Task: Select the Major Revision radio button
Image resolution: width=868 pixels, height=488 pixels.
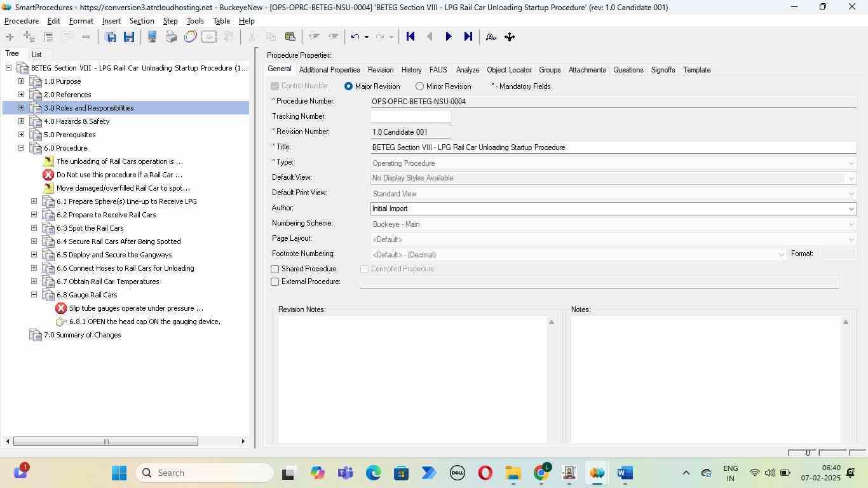Action: [348, 86]
